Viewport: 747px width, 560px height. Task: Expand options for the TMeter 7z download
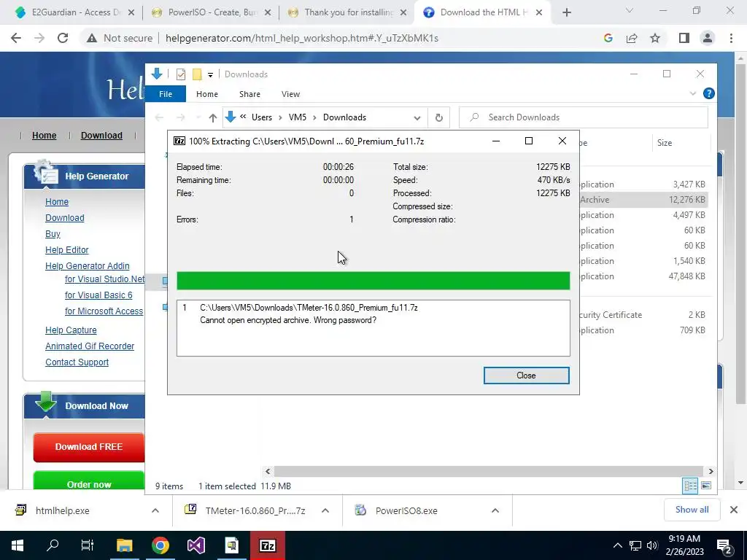click(x=325, y=510)
